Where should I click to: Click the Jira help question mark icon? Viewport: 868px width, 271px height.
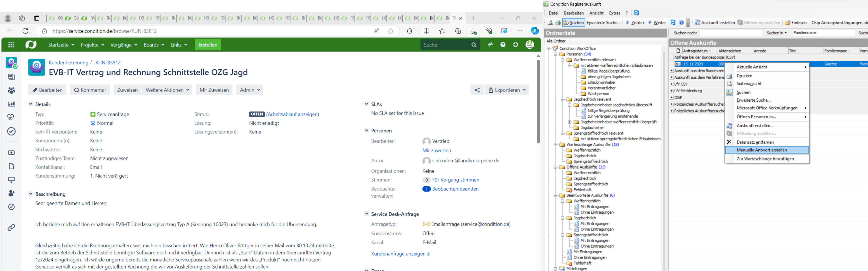coord(503,45)
